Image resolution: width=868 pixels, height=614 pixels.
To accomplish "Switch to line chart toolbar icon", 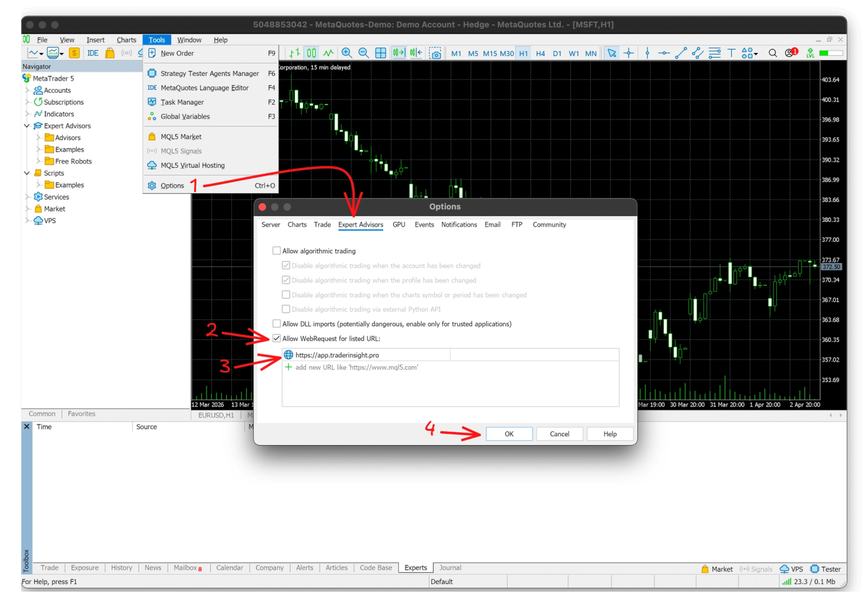I will [x=328, y=53].
